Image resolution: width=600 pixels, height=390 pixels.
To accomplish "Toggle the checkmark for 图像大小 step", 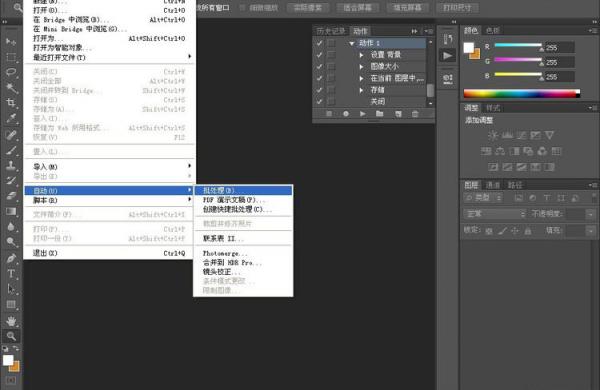I will point(319,67).
